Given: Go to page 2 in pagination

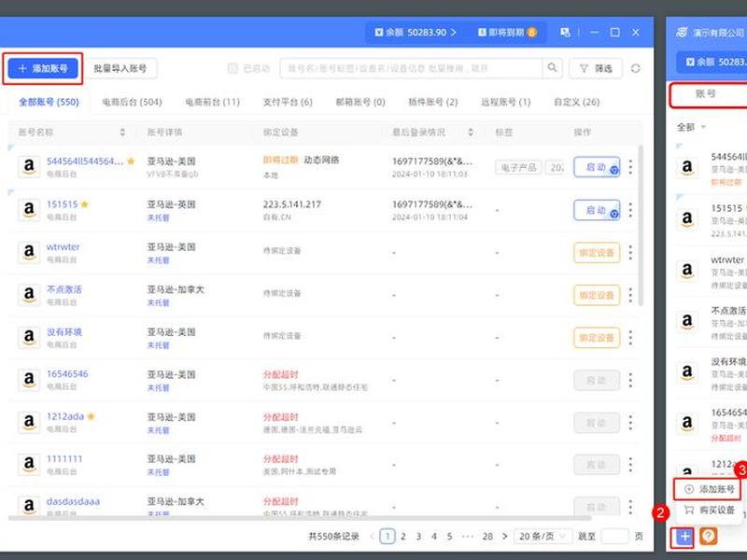Looking at the screenshot, I should 403,537.
